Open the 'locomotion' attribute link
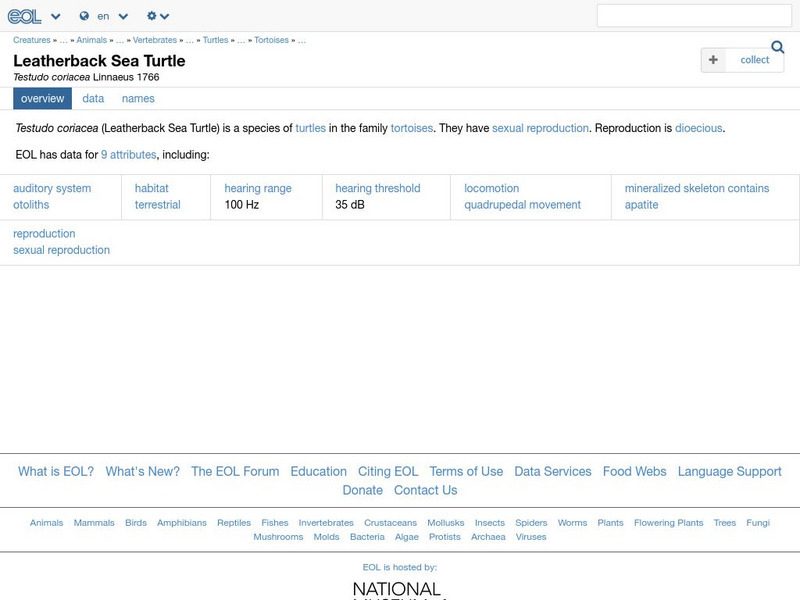The image size is (800, 600). tap(491, 188)
